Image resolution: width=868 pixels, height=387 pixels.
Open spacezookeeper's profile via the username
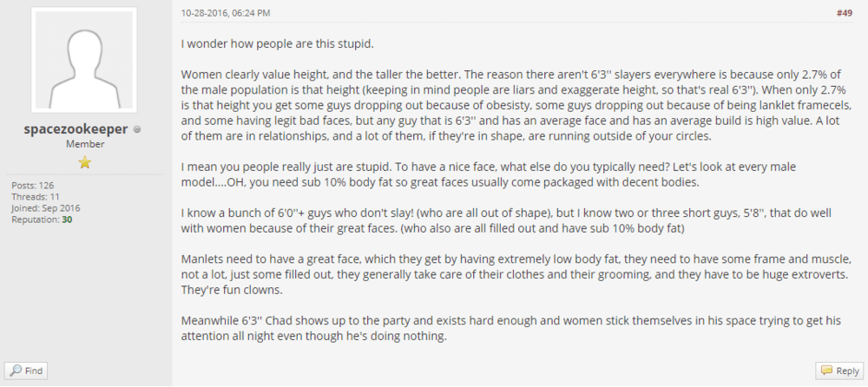[x=76, y=129]
